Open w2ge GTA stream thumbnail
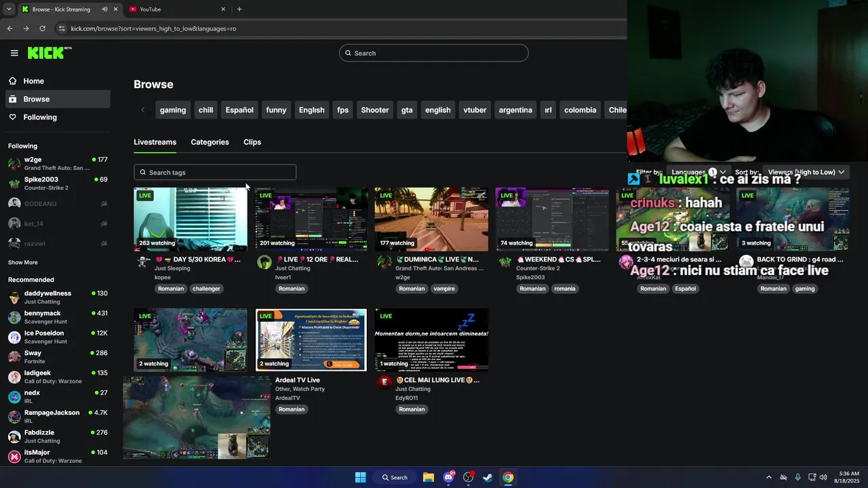 point(431,219)
